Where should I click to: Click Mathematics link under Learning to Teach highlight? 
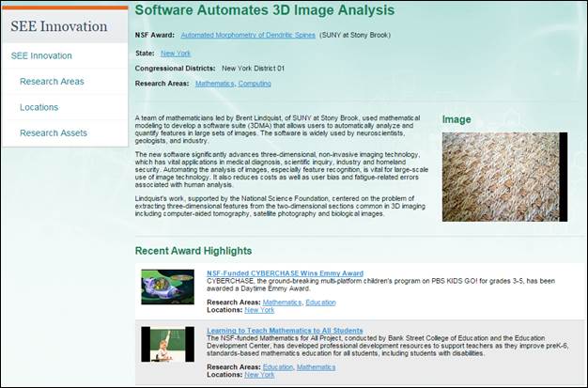coord(316,367)
